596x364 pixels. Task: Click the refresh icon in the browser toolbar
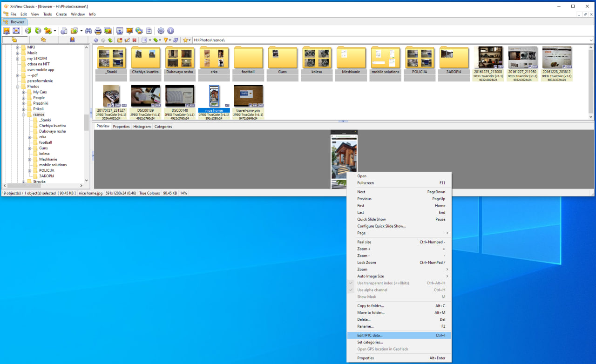176,40
